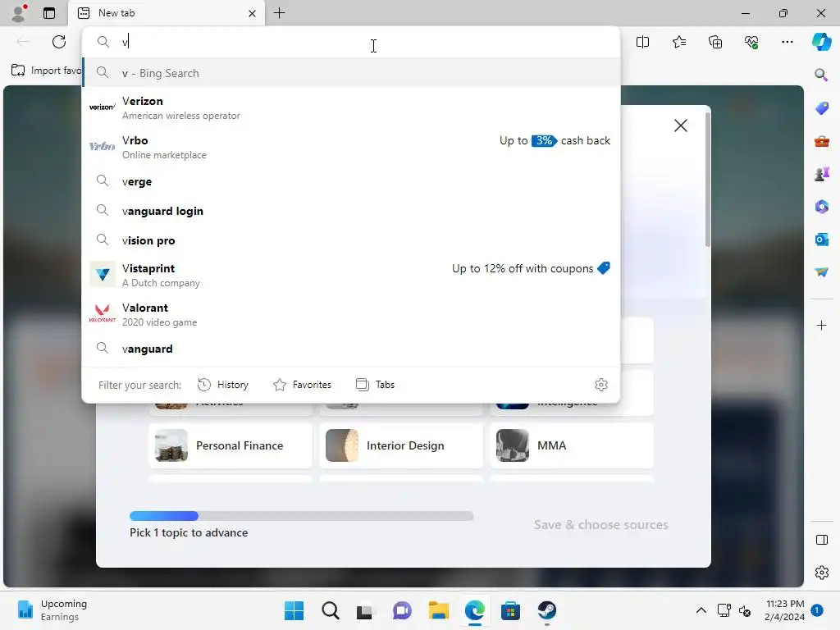This screenshot has width=840, height=630.
Task: Open sidebar Tools briefcase icon
Action: tap(821, 141)
